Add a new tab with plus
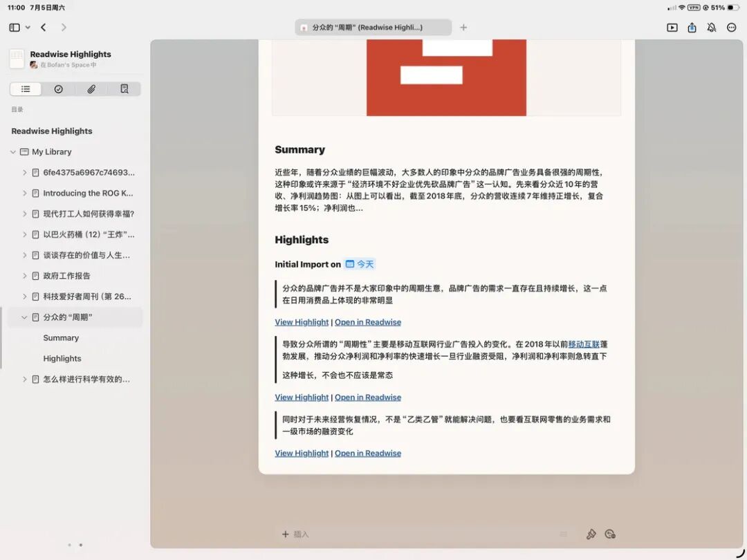Screen dimensions: 747x560 coord(463,28)
